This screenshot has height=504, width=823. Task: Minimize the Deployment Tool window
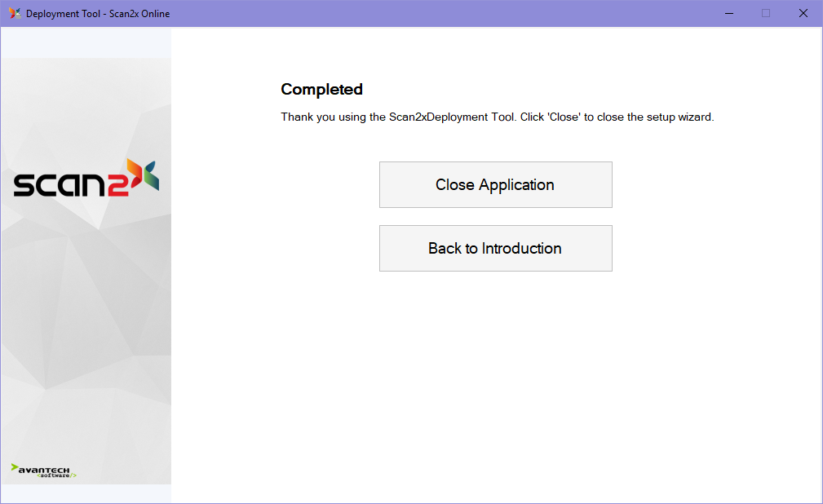728,13
